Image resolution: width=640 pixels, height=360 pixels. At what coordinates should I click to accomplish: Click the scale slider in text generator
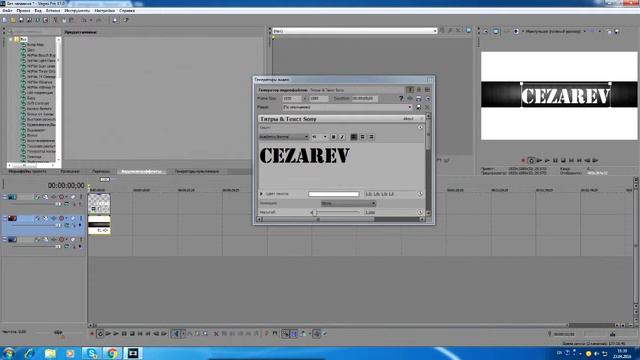(x=335, y=212)
